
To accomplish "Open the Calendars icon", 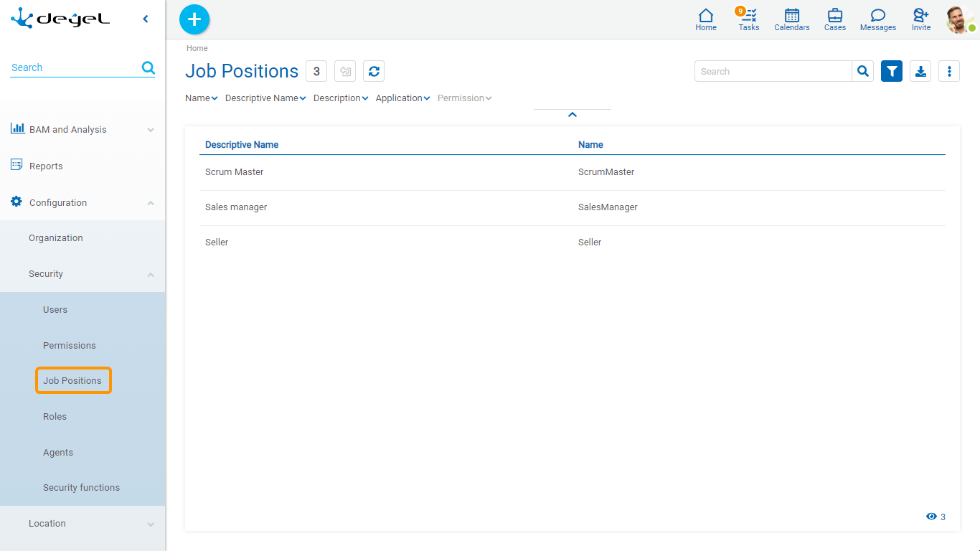I will [792, 19].
